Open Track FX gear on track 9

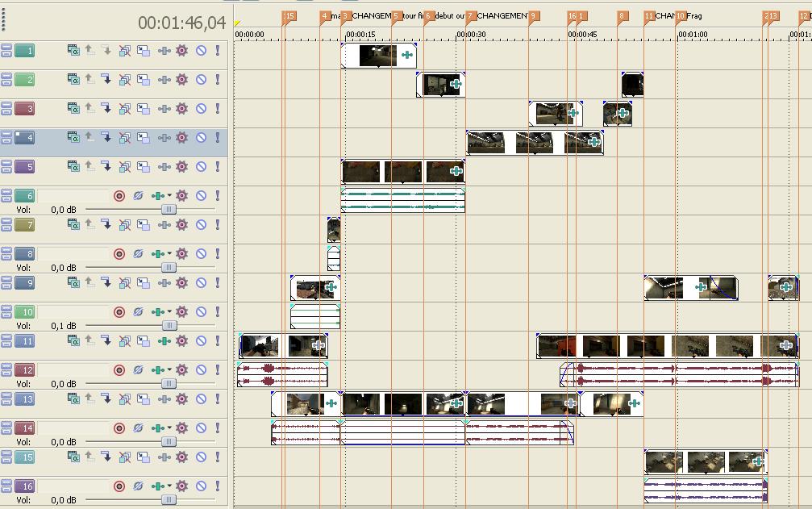[x=181, y=282]
